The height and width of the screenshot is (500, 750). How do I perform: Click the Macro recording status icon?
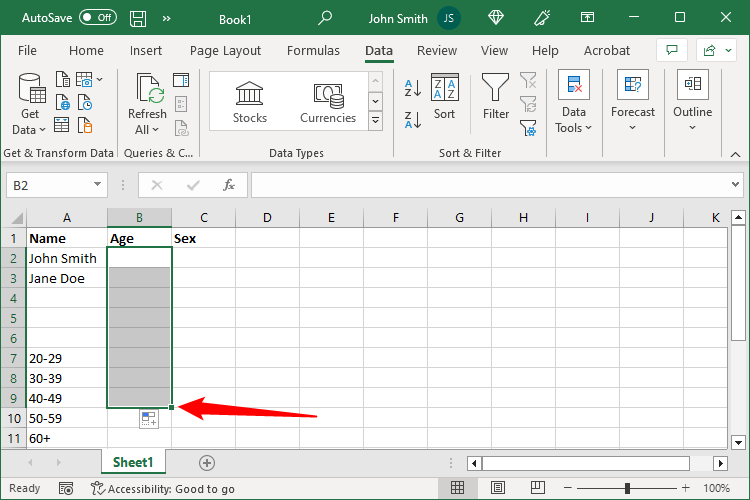click(66, 489)
